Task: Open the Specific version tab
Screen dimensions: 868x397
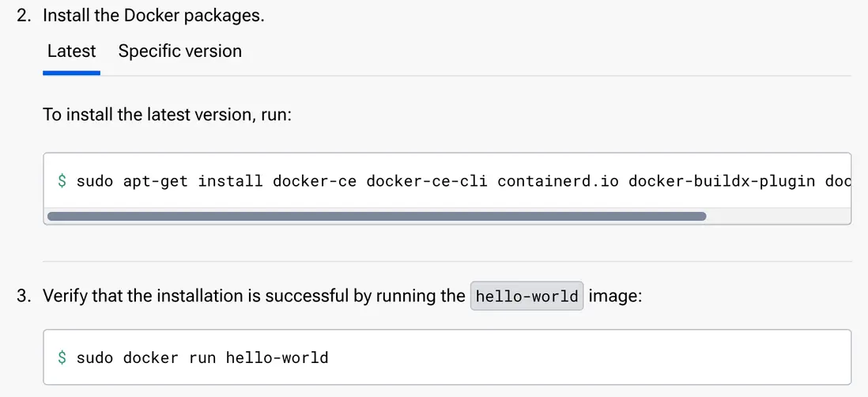Action: pyautogui.click(x=179, y=51)
